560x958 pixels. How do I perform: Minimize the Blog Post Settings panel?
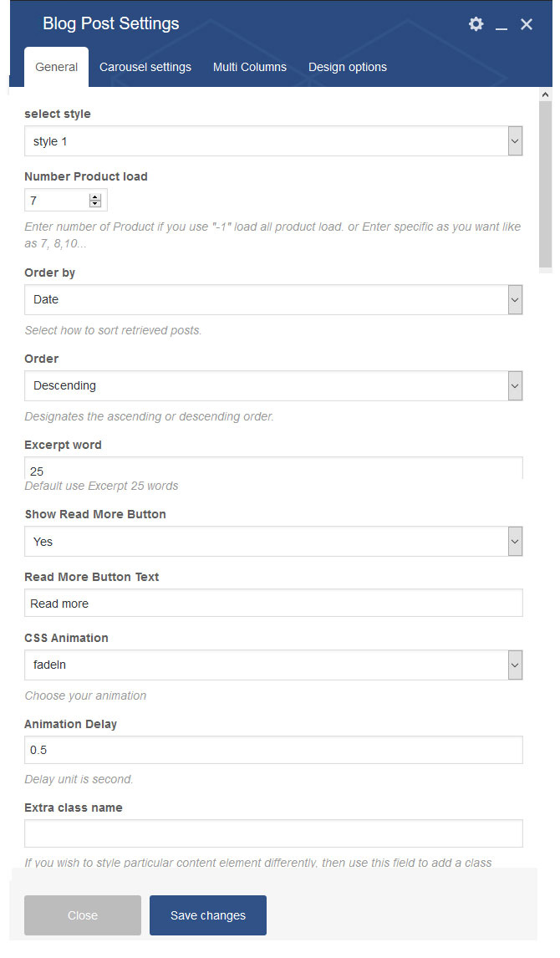[x=501, y=24]
